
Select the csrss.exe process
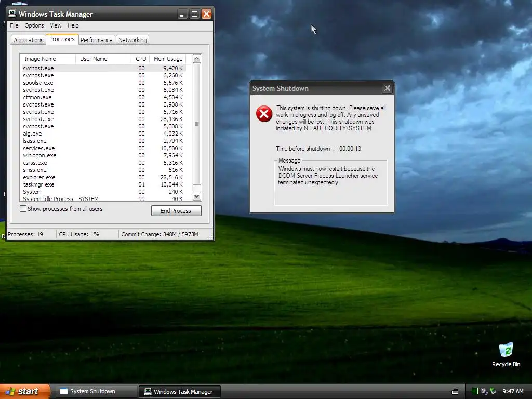(x=103, y=163)
